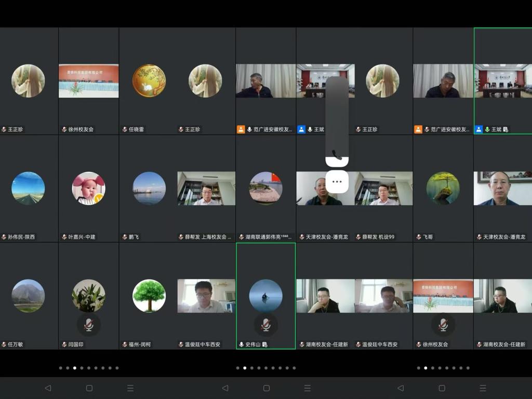Toggle the large mic overlay on 徐州校友会 video

point(443,325)
